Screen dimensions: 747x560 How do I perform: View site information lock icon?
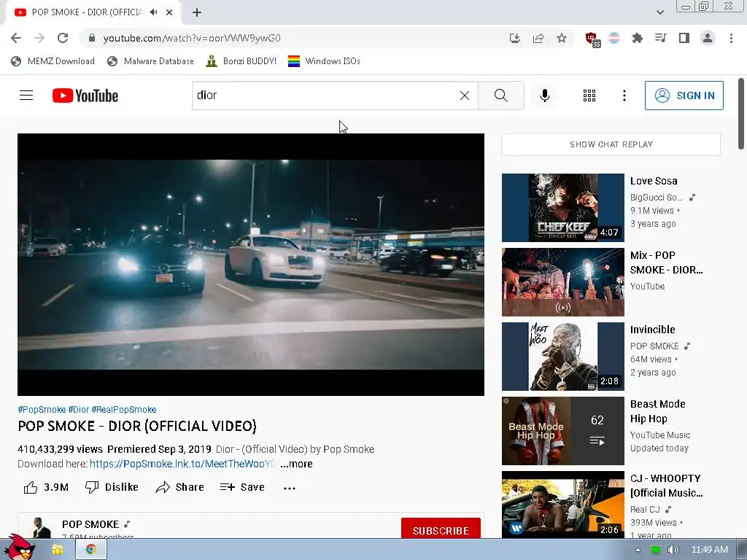(x=92, y=38)
